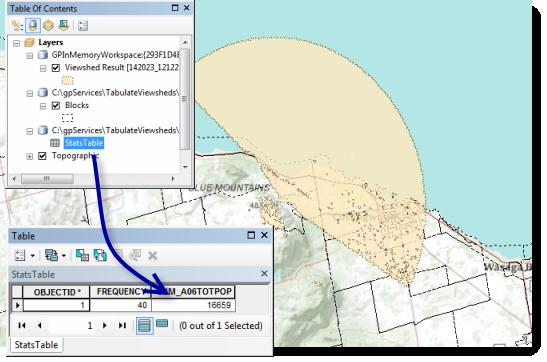Expand the Topographic layer group
This screenshot has width=547, height=362.
tap(30, 156)
